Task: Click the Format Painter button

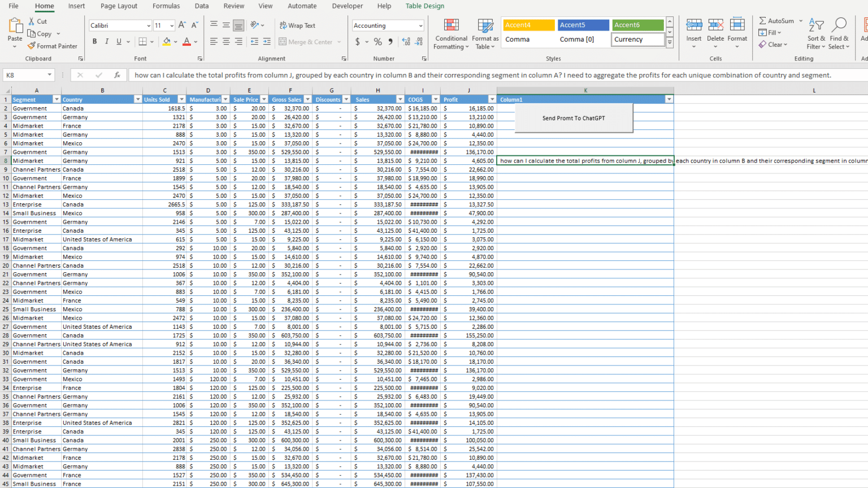Action: (x=53, y=46)
